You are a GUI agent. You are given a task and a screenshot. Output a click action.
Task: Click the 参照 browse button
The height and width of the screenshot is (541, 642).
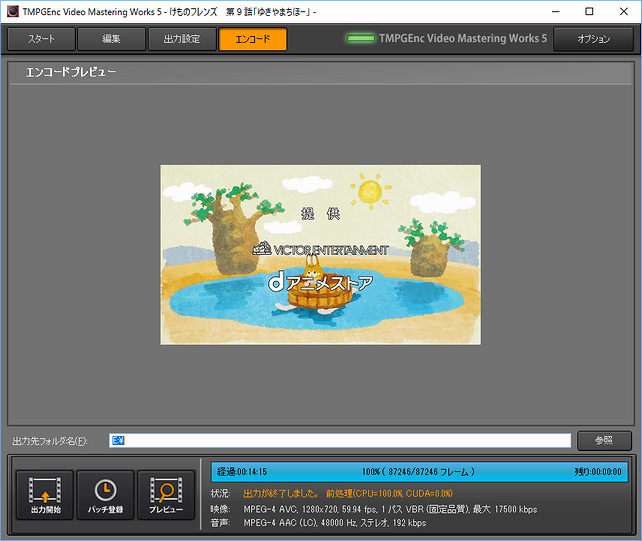(x=604, y=441)
